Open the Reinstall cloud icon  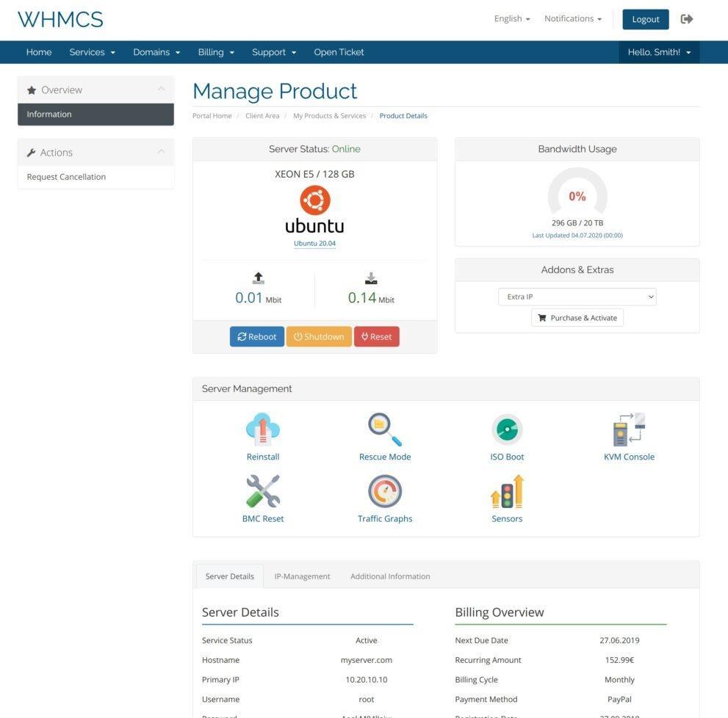tap(263, 429)
